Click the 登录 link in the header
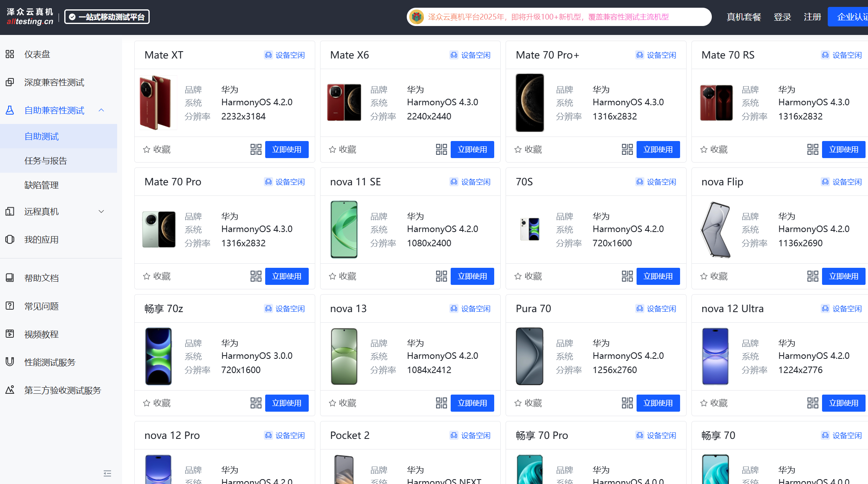The height and width of the screenshot is (484, 868). [782, 17]
